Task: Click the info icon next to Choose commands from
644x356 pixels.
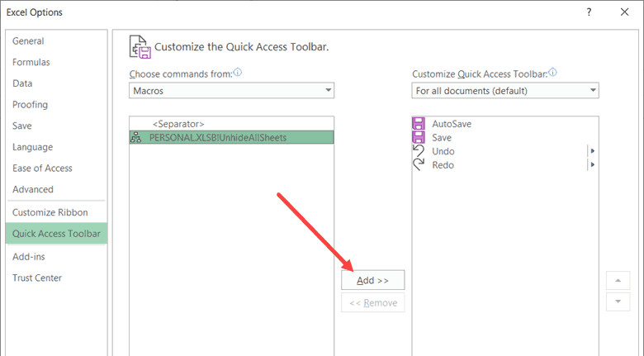Action: [238, 73]
